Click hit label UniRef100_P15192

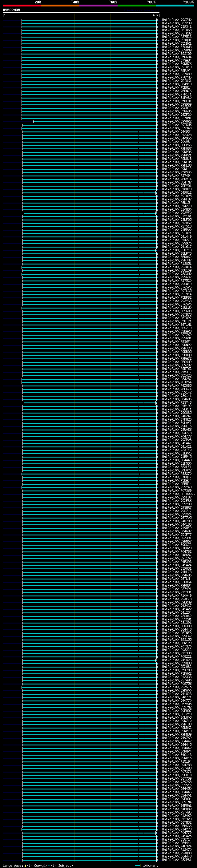tap(177, 406)
